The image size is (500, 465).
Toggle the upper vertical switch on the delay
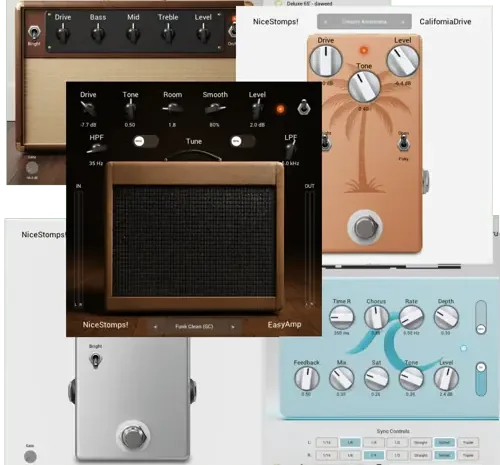[x=481, y=317]
